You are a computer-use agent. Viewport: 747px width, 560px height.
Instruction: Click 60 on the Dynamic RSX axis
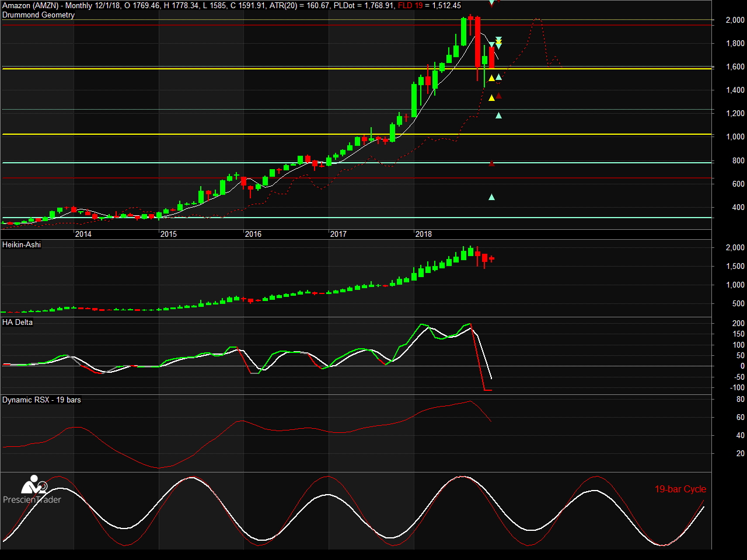coord(741,417)
